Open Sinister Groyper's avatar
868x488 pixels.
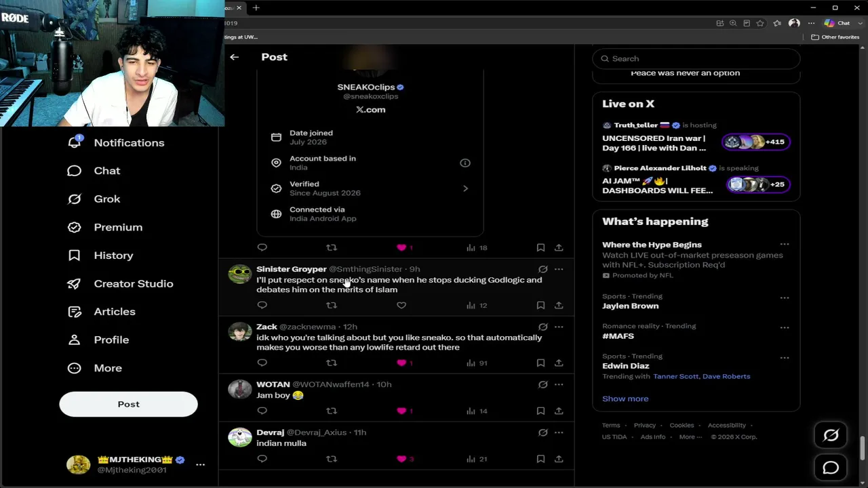(x=239, y=274)
